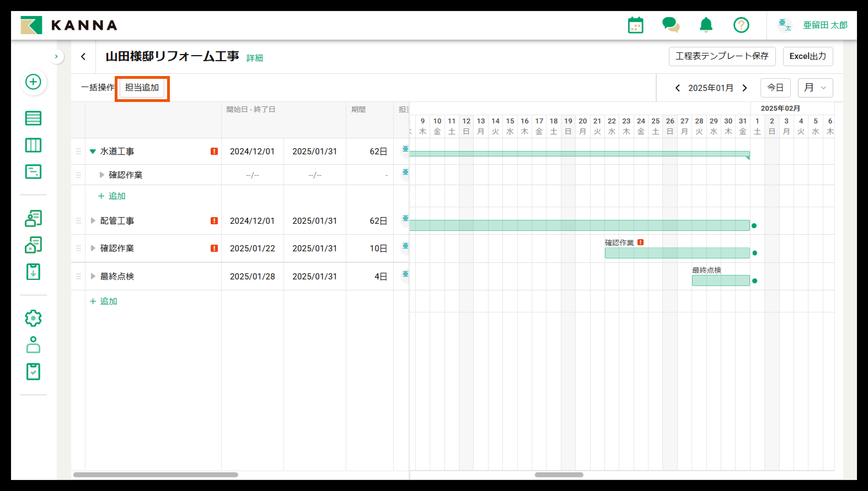The image size is (868, 491).
Task: Expand the 配管工事 task row
Action: pyautogui.click(x=93, y=221)
